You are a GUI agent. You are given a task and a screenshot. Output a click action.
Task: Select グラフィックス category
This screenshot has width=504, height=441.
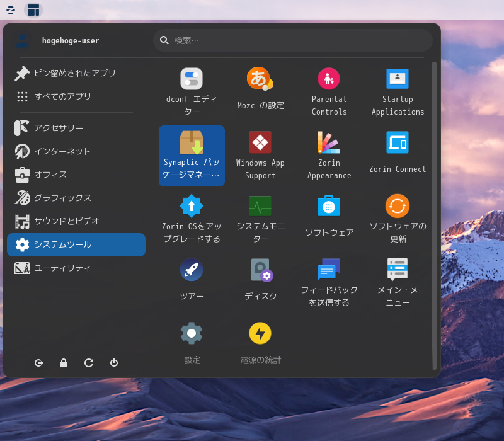pos(76,198)
